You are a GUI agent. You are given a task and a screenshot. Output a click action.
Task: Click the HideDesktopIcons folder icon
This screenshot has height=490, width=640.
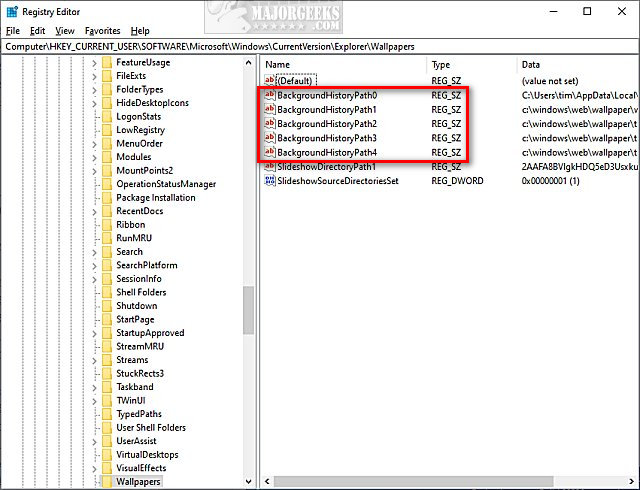(x=107, y=103)
